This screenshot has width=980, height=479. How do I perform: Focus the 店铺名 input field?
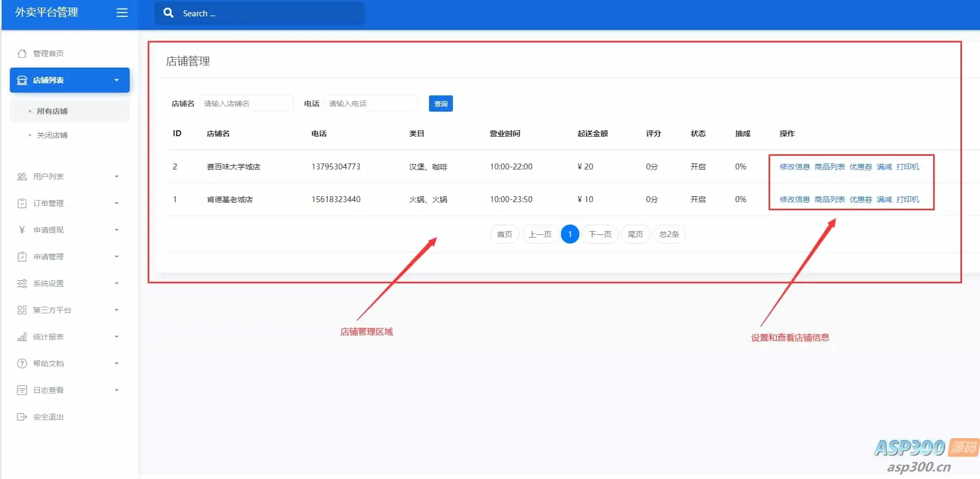click(x=246, y=104)
